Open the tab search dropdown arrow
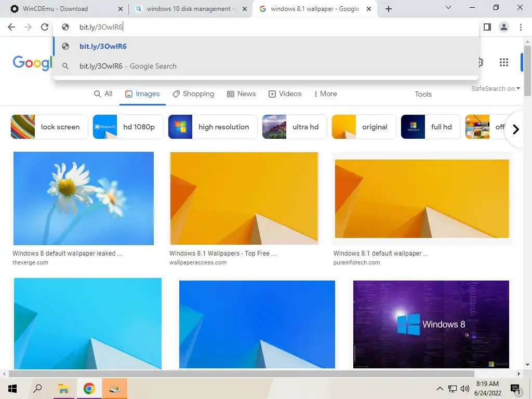The width and height of the screenshot is (532, 399). point(448,7)
